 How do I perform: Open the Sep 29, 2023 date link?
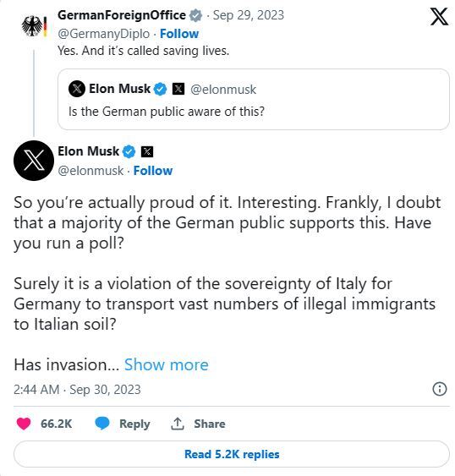tap(248, 15)
